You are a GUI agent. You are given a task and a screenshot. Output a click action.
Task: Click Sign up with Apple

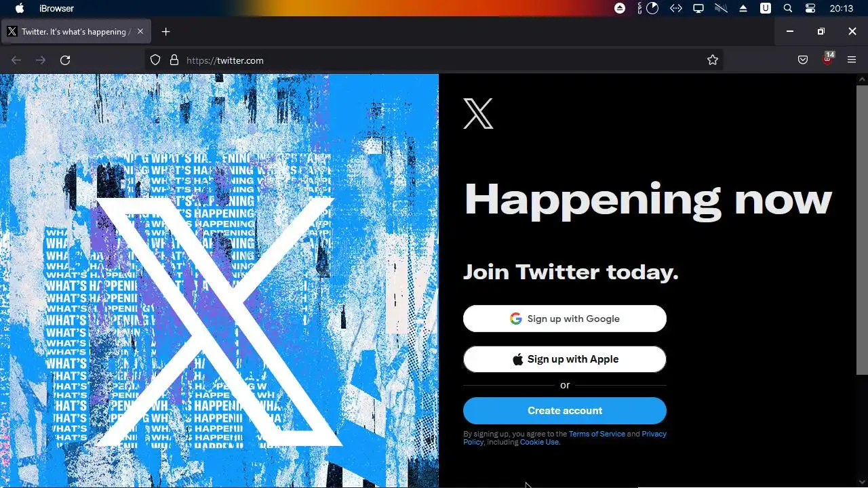pos(565,359)
